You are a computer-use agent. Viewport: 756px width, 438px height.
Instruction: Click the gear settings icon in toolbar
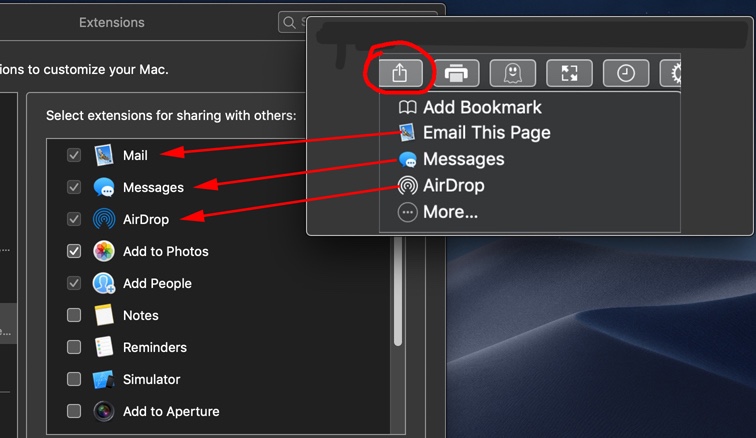(671, 73)
